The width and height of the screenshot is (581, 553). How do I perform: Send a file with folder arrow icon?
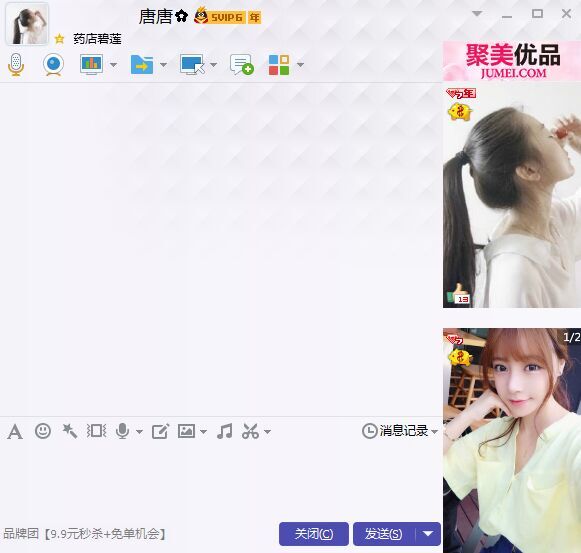coord(142,64)
